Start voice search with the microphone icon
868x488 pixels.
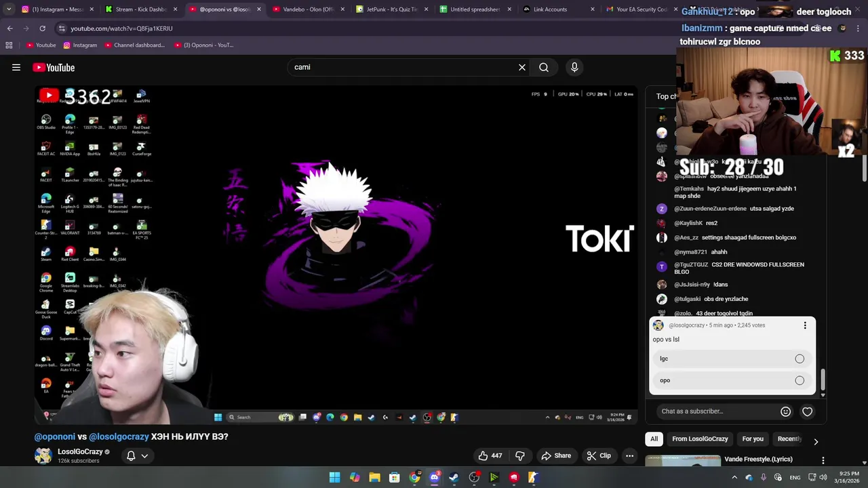(x=574, y=67)
